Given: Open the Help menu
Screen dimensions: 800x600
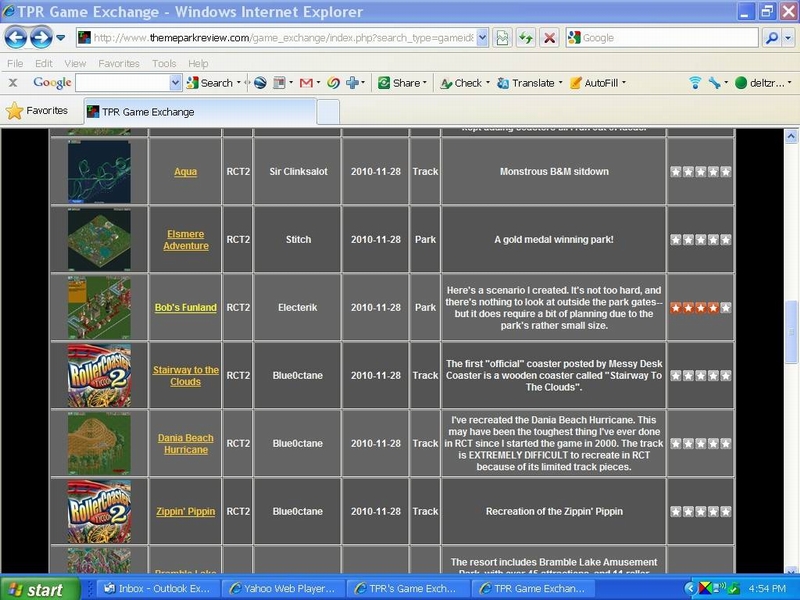Looking at the screenshot, I should [x=198, y=63].
